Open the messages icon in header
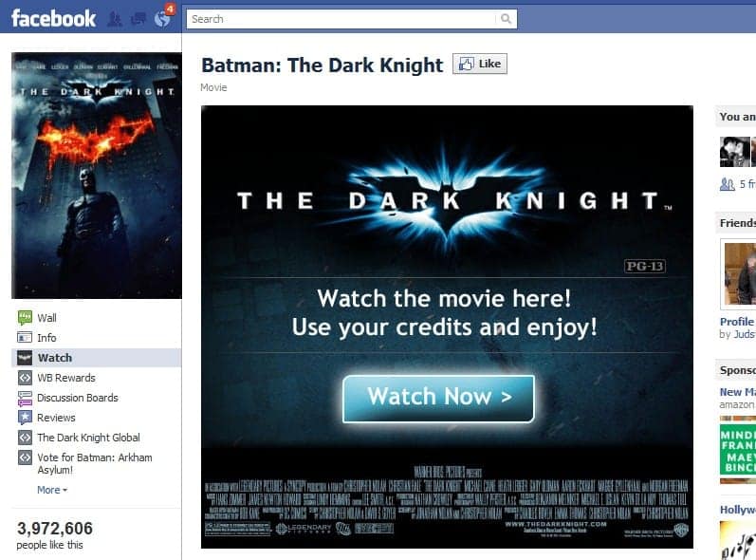This screenshot has height=560, width=756. pyautogui.click(x=138, y=19)
